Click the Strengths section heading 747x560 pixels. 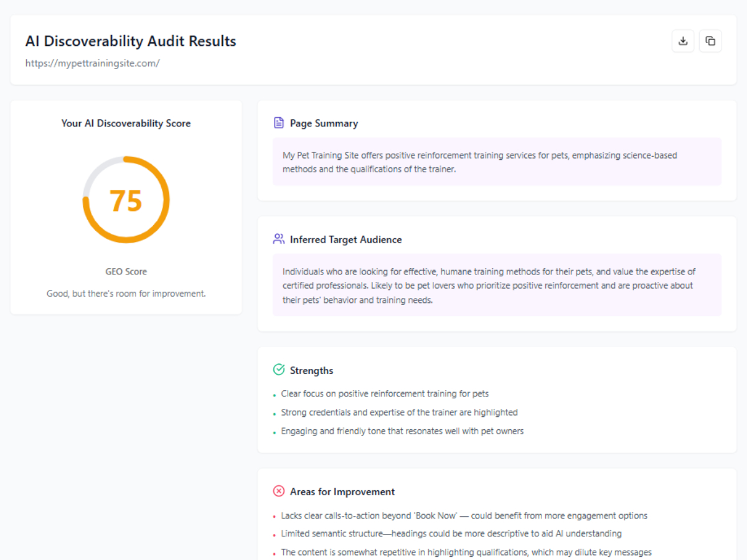click(311, 371)
